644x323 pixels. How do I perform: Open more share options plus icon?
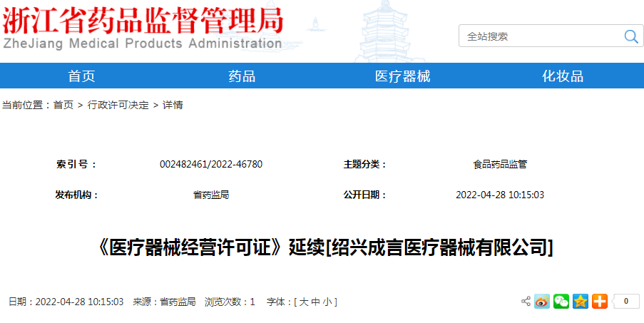coord(600,301)
